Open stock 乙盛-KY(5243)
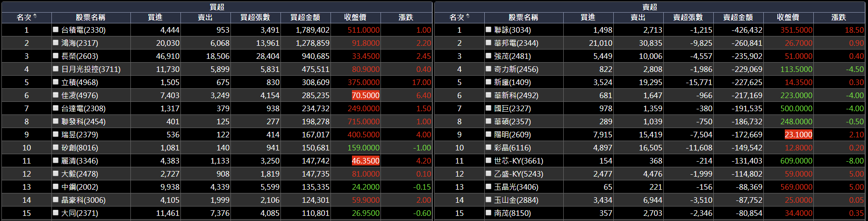The height and width of the screenshot is (221, 868). [x=518, y=174]
